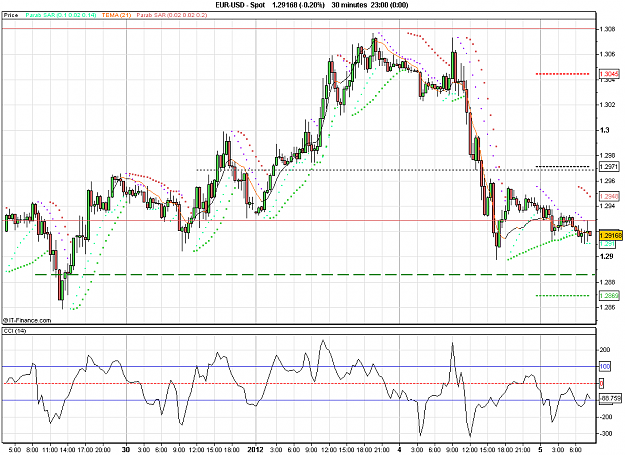
Task: Click the 1.29168 (-0.20%) quote in the title
Action: [x=299, y=5]
